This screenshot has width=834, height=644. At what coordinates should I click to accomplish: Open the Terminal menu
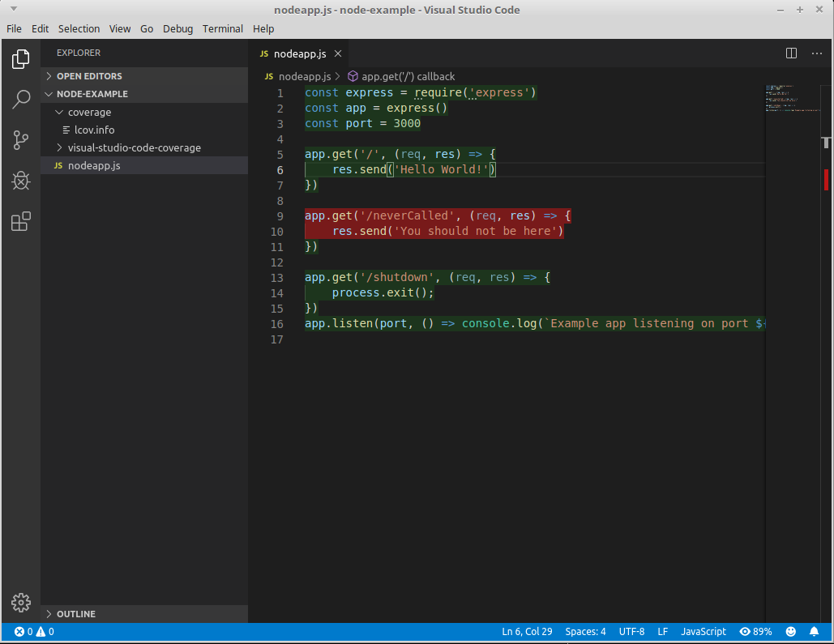[222, 28]
